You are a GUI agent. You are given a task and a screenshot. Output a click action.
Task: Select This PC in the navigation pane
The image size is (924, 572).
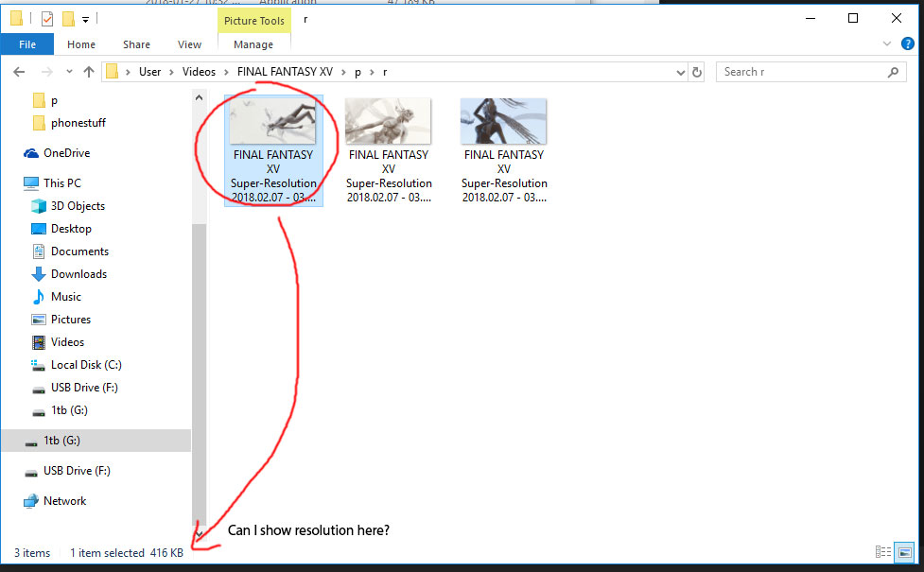tap(61, 183)
